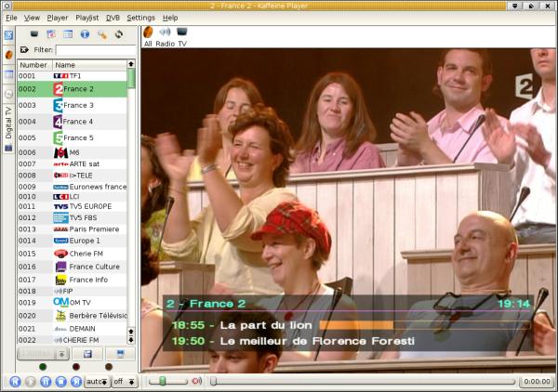558x392 pixels.
Task: Click the playback position seek slider
Action: point(363,382)
